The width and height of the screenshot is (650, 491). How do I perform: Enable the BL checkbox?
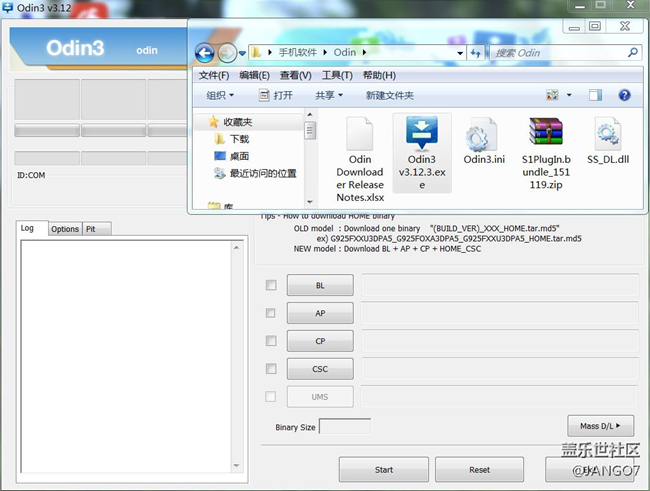[x=271, y=285]
